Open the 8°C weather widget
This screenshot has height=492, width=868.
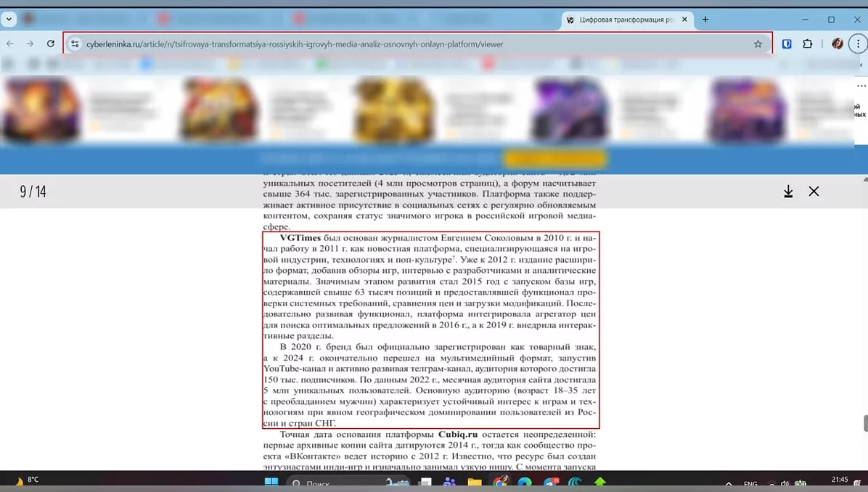click(27, 480)
